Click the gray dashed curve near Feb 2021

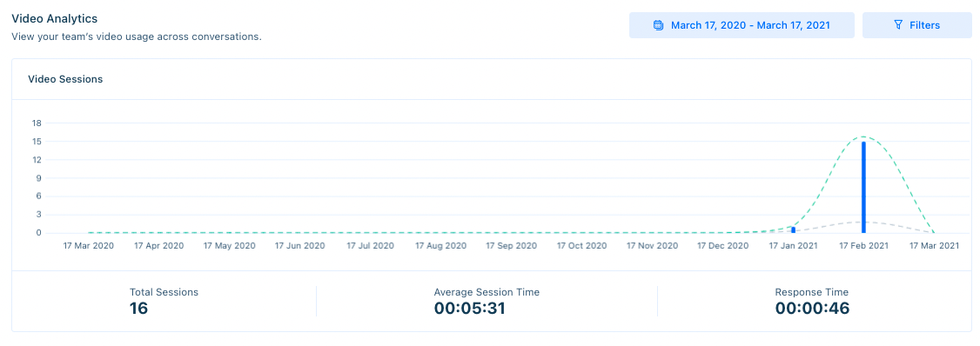863,222
